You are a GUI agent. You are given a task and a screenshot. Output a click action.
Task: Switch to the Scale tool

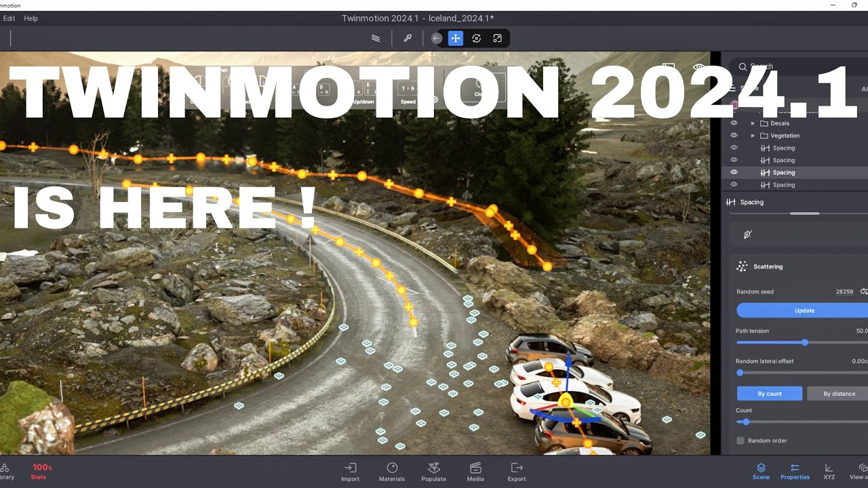coord(498,39)
